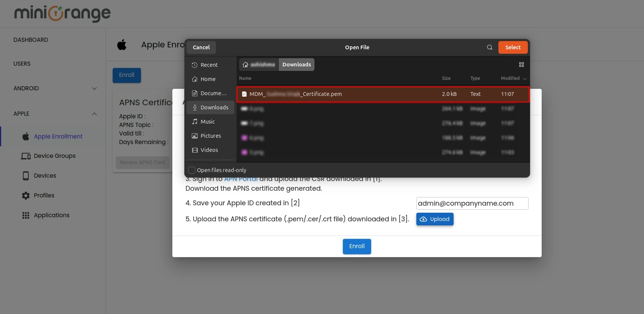This screenshot has height=314, width=644.
Task: Click the Home house icon in sidebar
Action: pyautogui.click(x=195, y=79)
